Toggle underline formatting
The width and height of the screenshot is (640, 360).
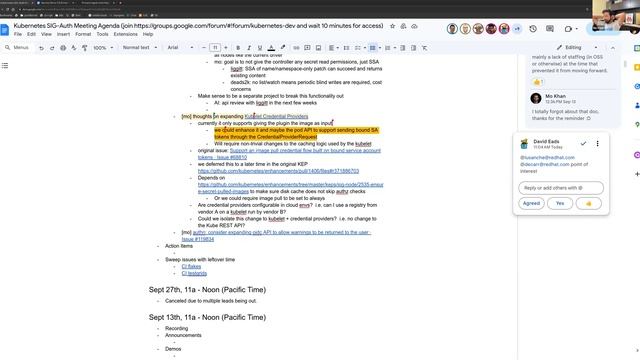click(260, 48)
